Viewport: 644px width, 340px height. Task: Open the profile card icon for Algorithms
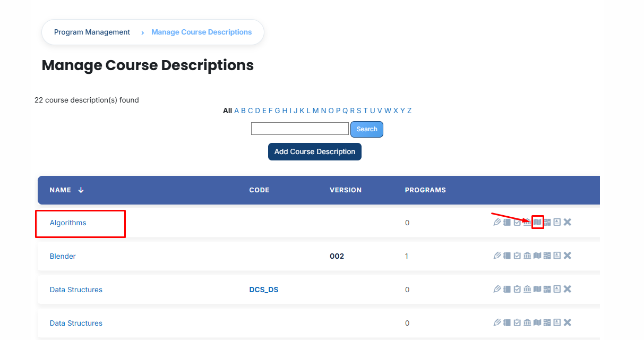557,222
